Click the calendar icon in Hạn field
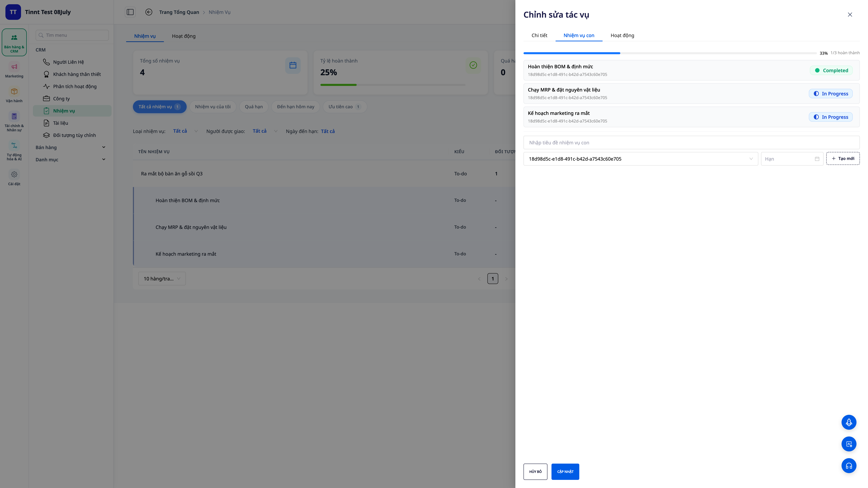 coord(817,159)
